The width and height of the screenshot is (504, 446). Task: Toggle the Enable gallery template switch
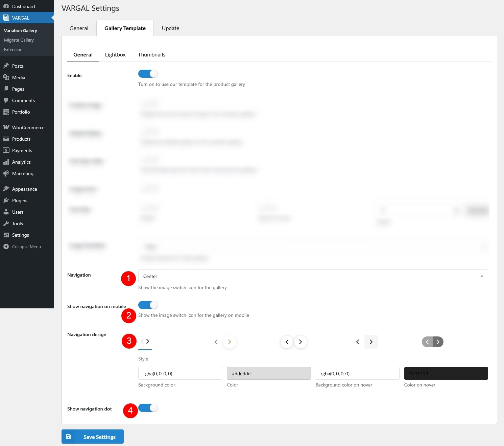pos(148,74)
